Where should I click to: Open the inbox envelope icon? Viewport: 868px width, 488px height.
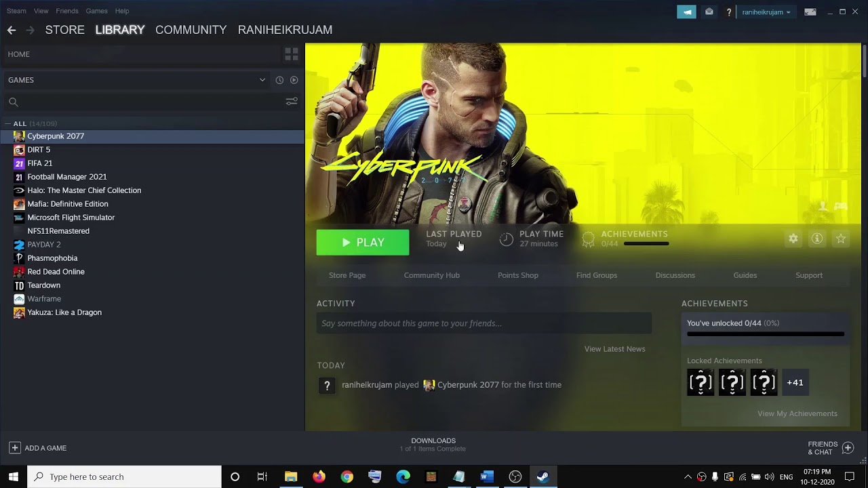pos(709,12)
